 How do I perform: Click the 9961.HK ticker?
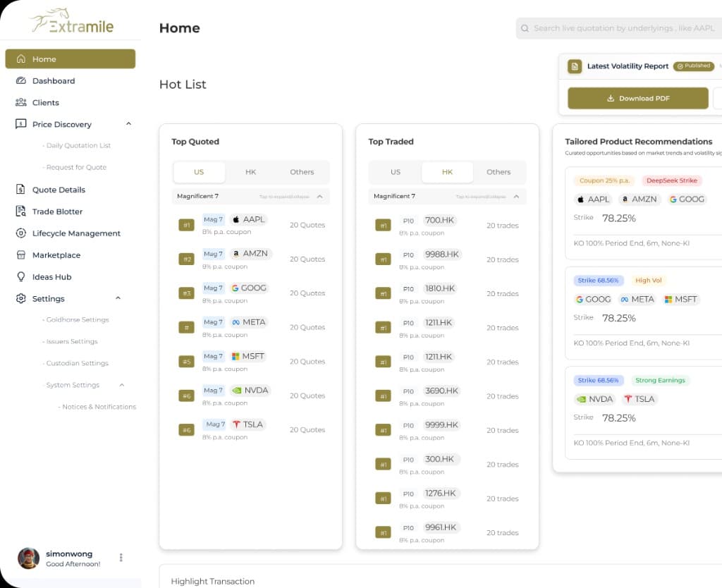pyautogui.click(x=441, y=527)
